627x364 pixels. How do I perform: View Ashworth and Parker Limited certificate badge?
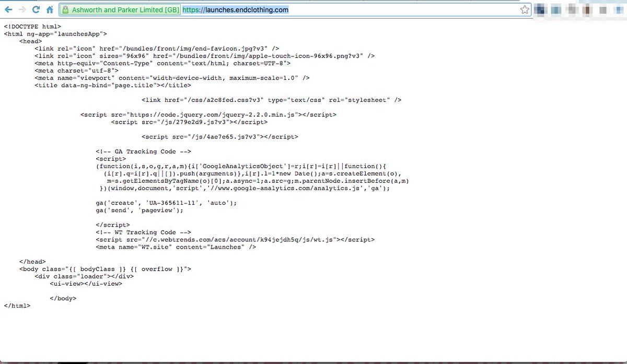pos(120,9)
